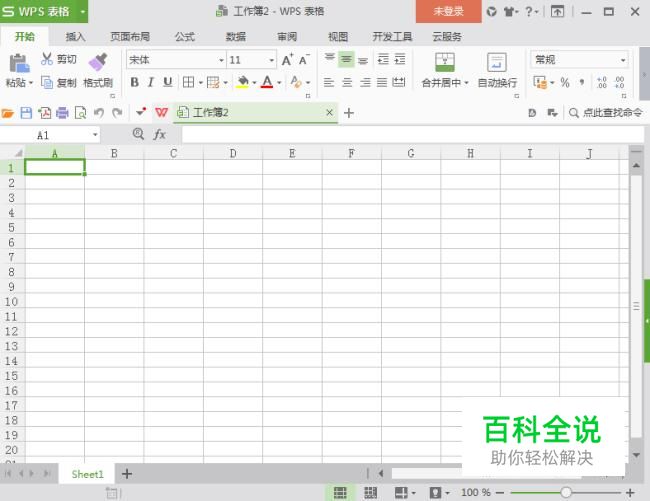650x501 pixels.
Task: Click the 点此查找命令 search box
Action: point(606,113)
